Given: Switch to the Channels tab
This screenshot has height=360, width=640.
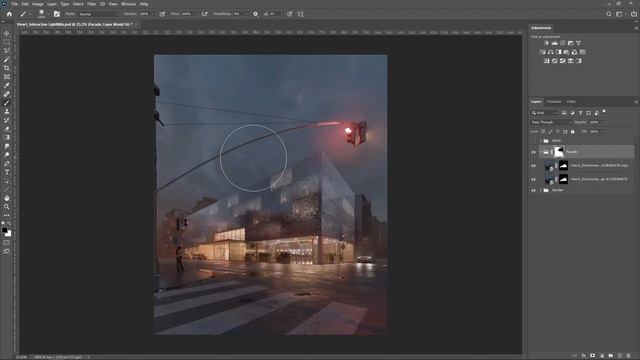Looking at the screenshot, I should pyautogui.click(x=554, y=102).
